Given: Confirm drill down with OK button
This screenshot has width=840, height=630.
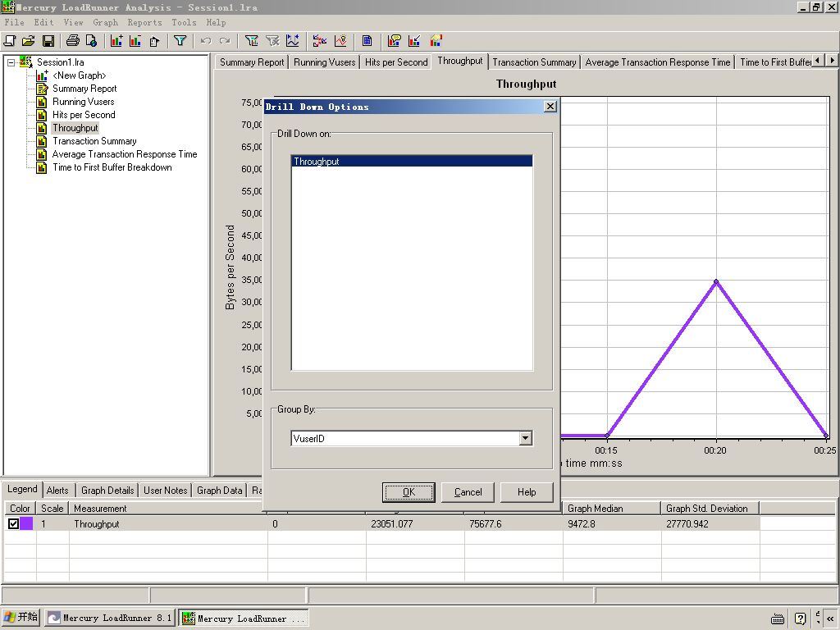Looking at the screenshot, I should [409, 492].
